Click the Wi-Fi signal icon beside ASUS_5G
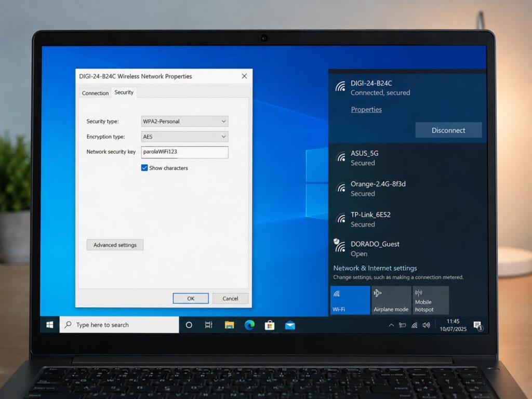The height and width of the screenshot is (399, 532). [x=341, y=157]
